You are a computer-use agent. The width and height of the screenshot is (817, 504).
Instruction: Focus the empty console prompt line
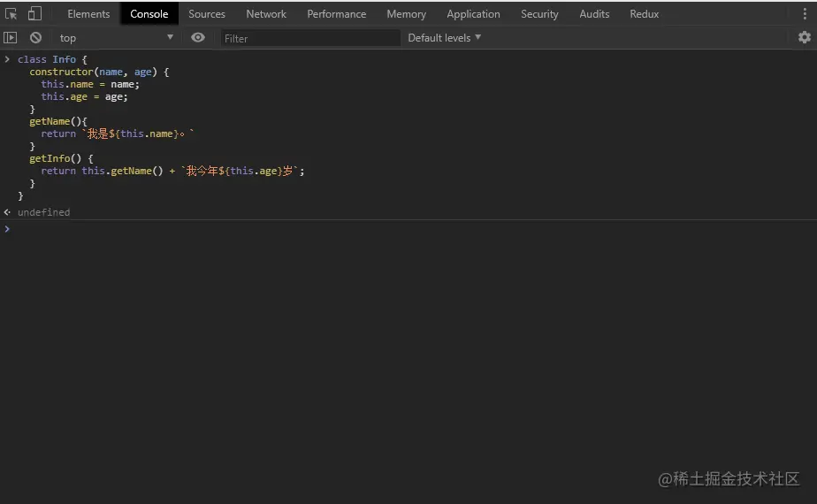pos(408,229)
